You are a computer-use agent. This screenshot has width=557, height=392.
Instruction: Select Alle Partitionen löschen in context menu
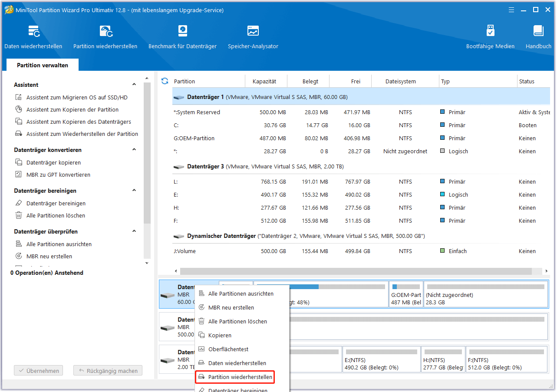[242, 322]
